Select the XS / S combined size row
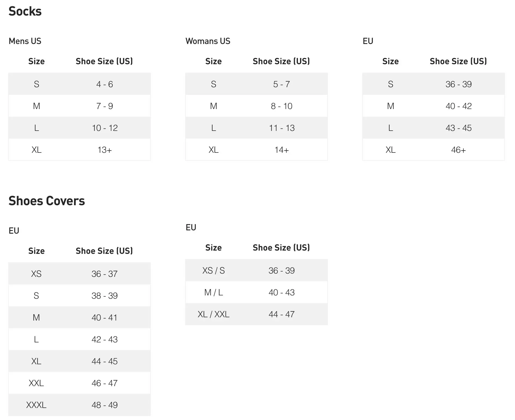 tap(257, 270)
